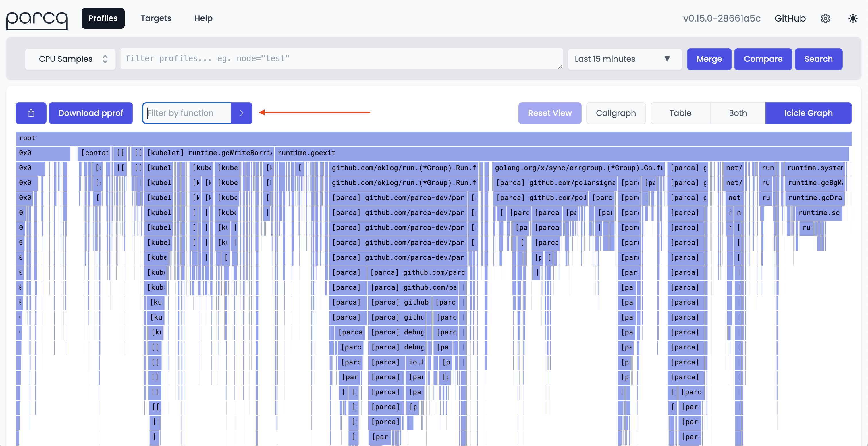Click the share profile icon button

coord(31,113)
